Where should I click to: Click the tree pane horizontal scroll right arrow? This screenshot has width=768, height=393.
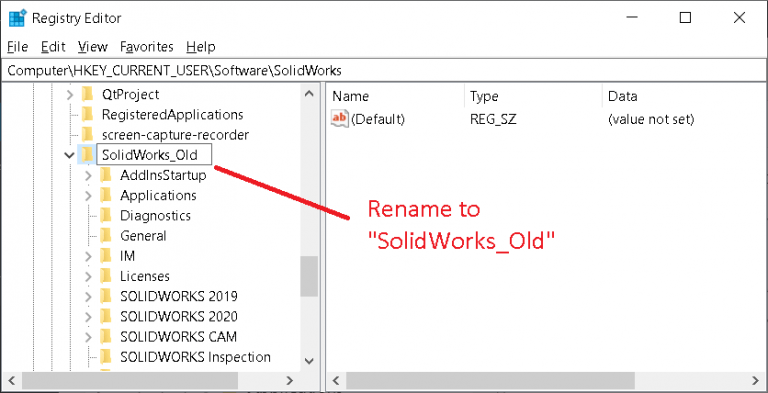point(289,380)
